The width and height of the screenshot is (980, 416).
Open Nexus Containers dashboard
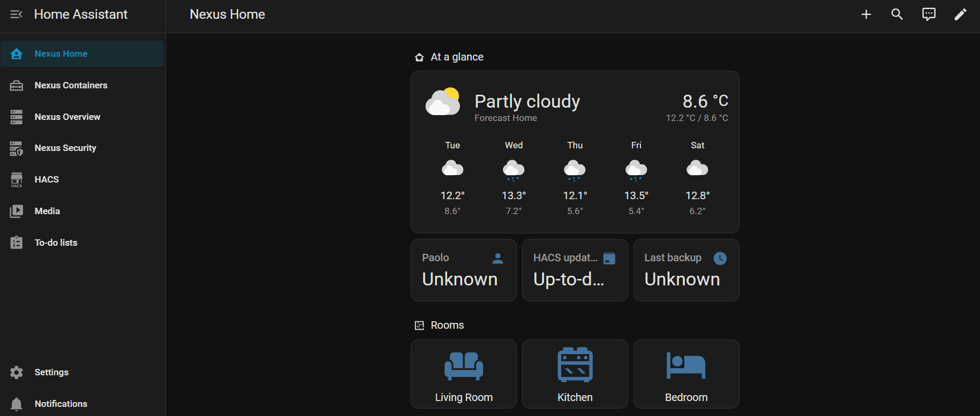(82, 85)
